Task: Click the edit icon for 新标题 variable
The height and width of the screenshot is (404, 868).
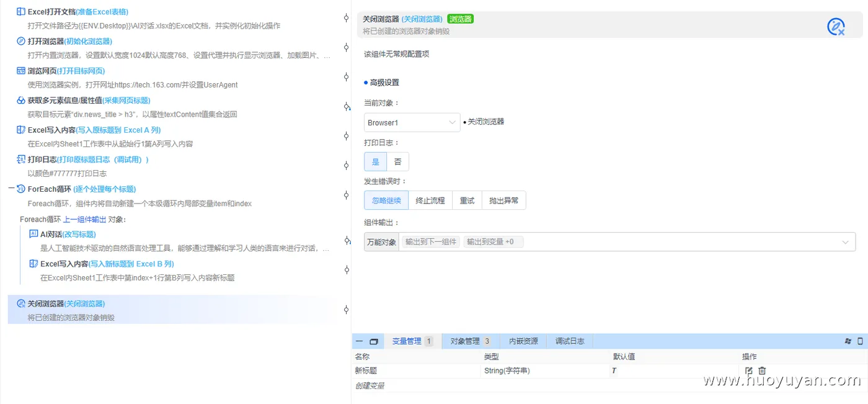Action: [749, 370]
